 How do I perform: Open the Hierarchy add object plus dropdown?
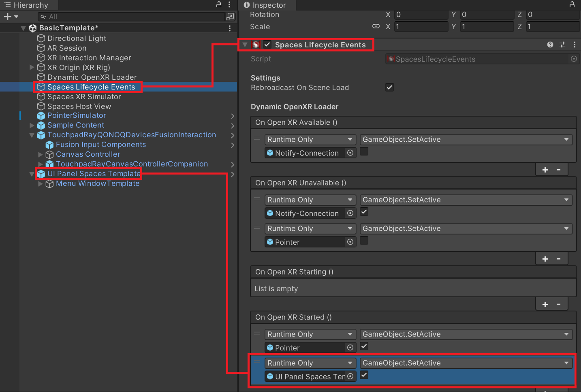[x=11, y=17]
